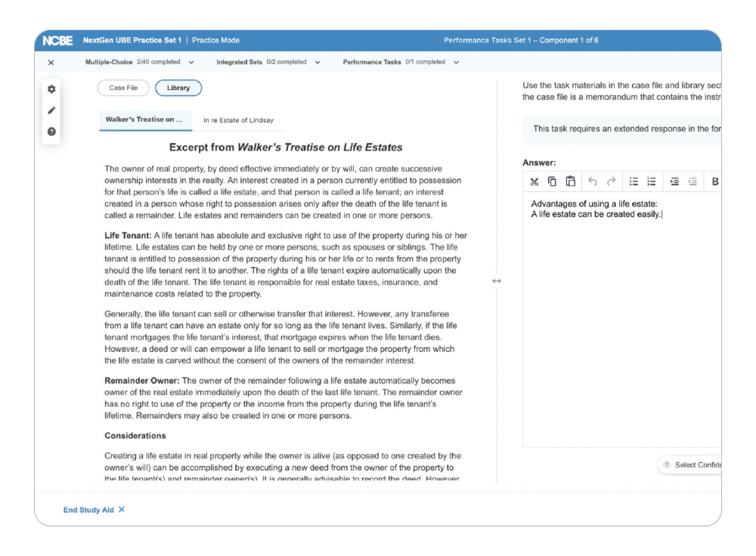This screenshot has width=756, height=556.
Task: Expand the Integrated Sets dropdown
Action: [318, 62]
